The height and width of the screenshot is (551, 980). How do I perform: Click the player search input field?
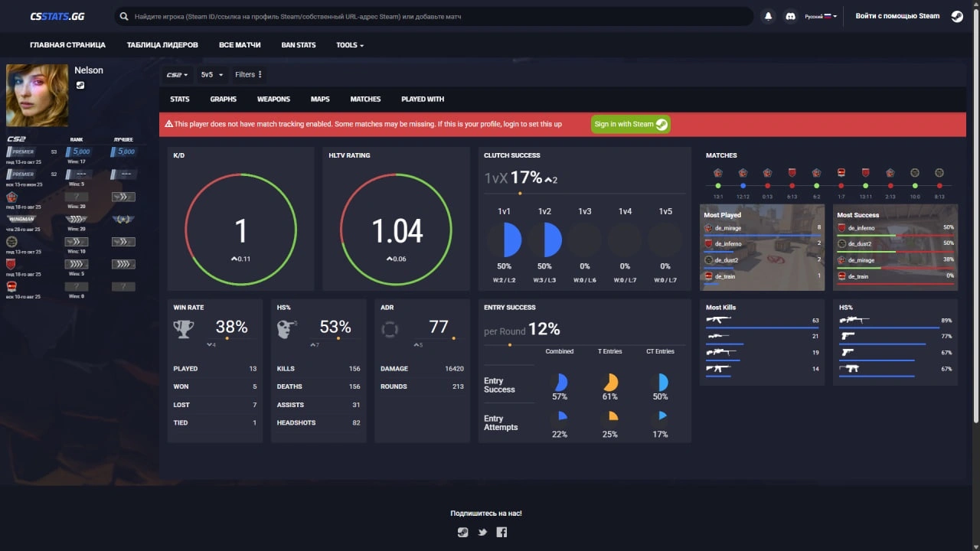tap(436, 16)
